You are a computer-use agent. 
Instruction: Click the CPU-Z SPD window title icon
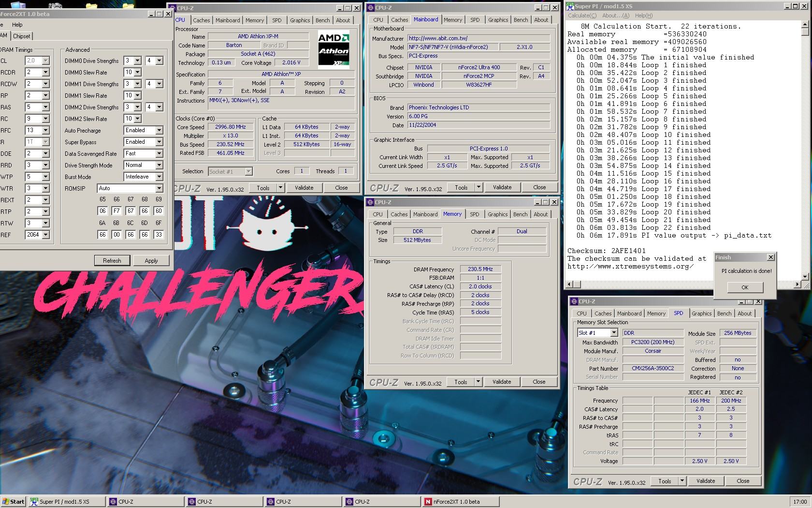574,301
